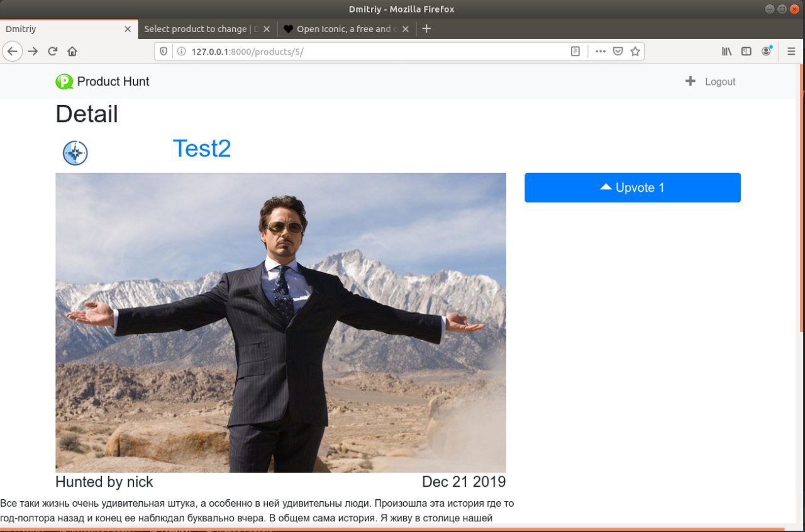Click the plus icon beside Logout
The height and width of the screenshot is (532, 805).
[690, 81]
